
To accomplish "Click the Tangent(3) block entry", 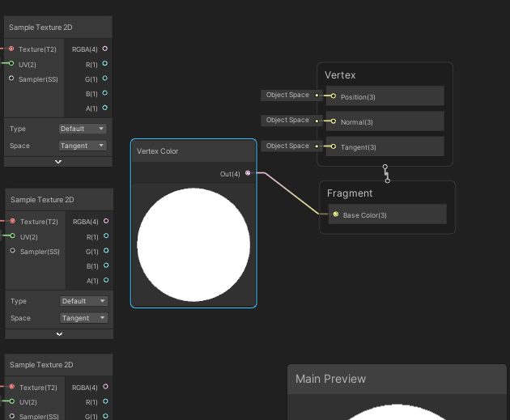I will [385, 146].
